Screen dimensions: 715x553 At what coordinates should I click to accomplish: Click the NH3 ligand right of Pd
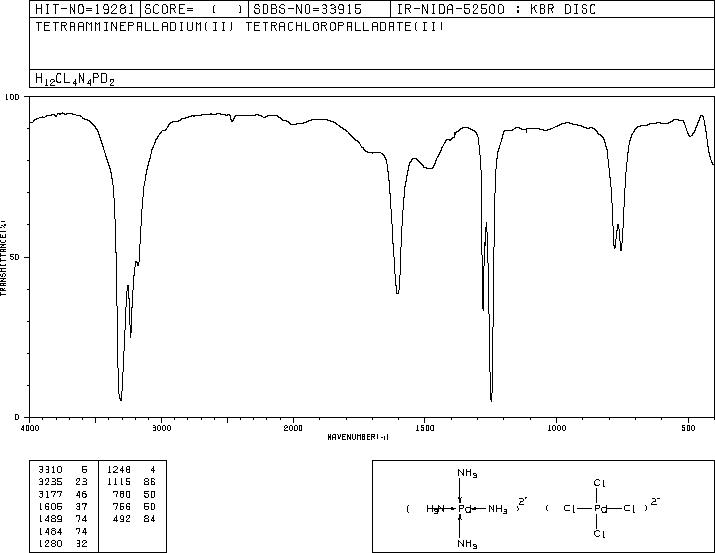coord(498,509)
